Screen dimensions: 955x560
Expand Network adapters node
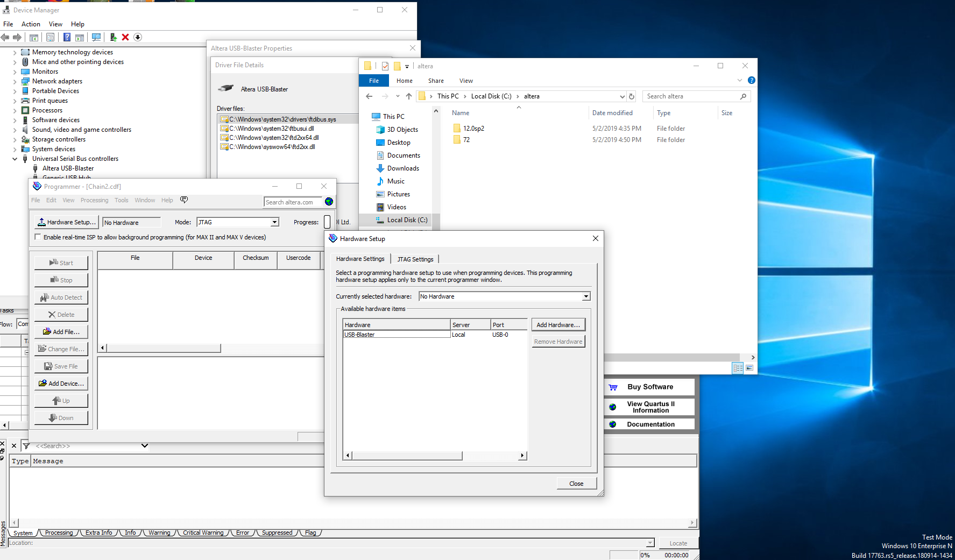point(15,82)
